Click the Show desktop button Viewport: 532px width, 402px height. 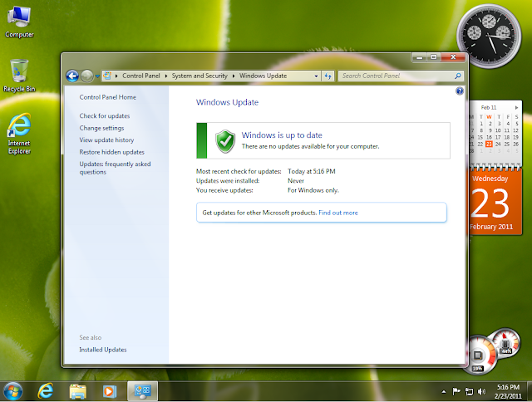coord(530,391)
